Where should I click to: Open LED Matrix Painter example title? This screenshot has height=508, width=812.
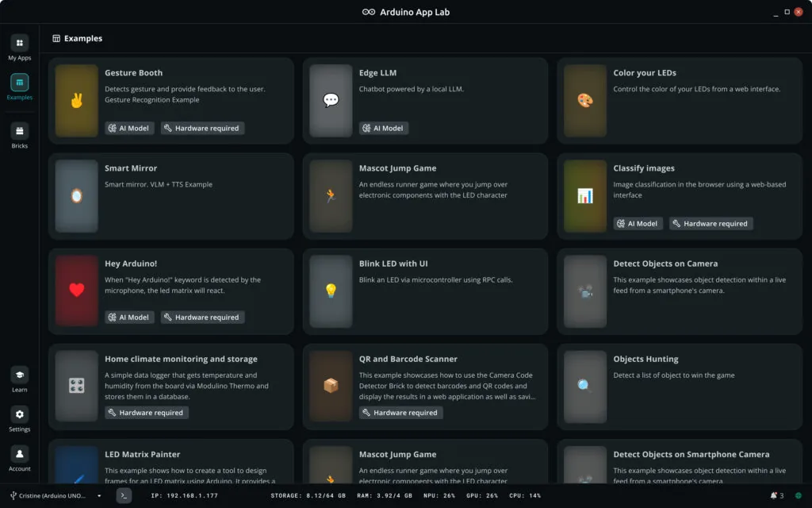pyautogui.click(x=143, y=455)
